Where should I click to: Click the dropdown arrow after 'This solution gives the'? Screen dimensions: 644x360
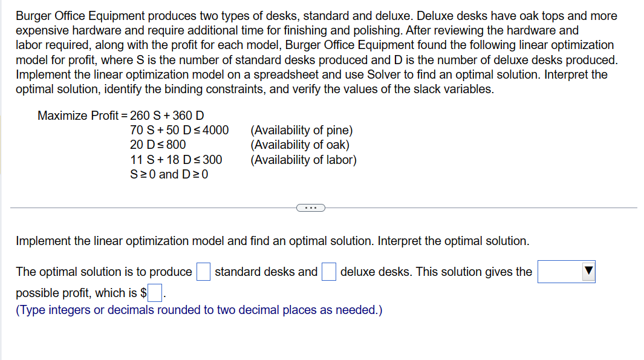590,271
